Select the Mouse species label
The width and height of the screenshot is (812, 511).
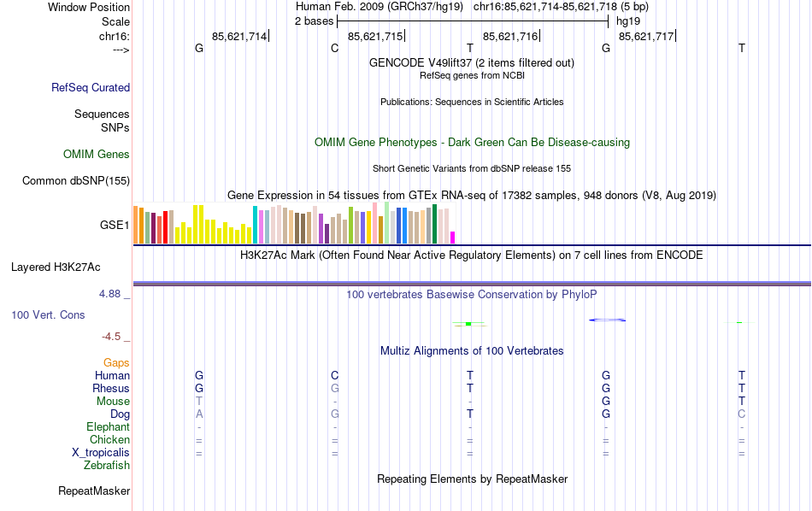113,402
